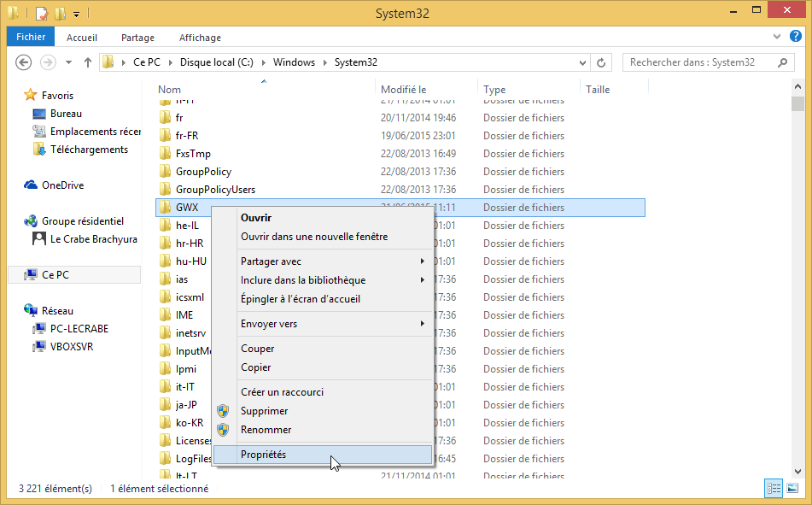812x505 pixels.
Task: Select the fr-FR folder icon
Action: tap(165, 136)
